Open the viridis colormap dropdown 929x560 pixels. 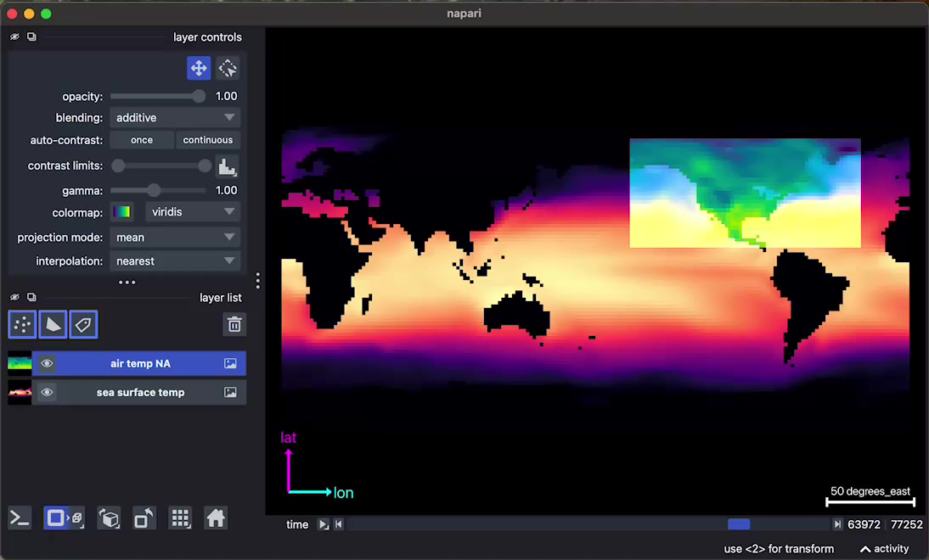(193, 212)
